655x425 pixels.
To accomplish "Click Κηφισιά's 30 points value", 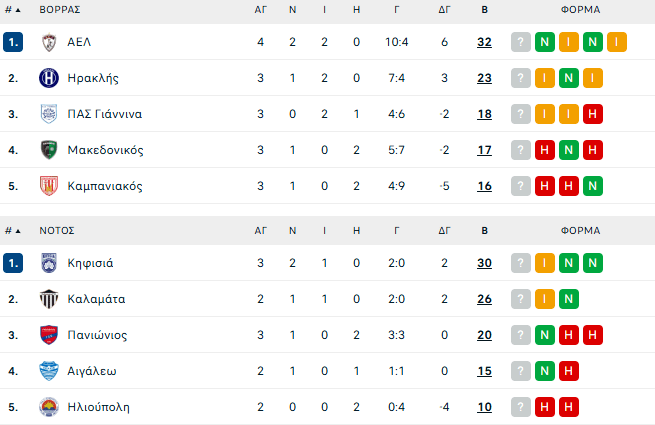I will (x=485, y=263).
